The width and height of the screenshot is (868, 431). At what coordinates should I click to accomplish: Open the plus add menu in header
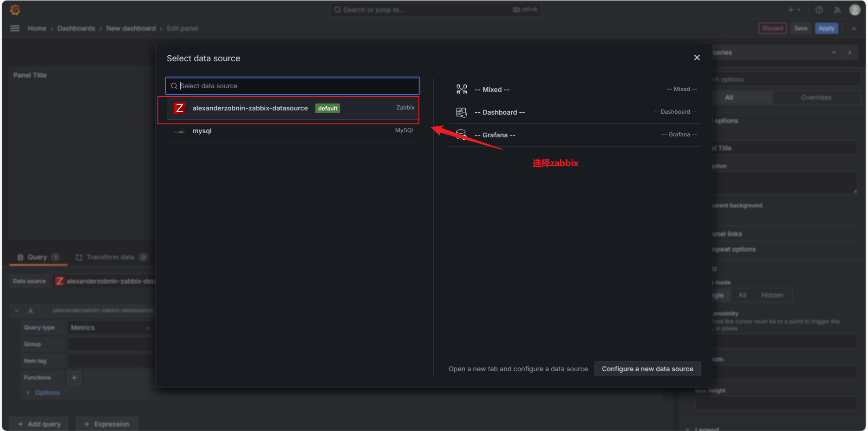pos(794,10)
